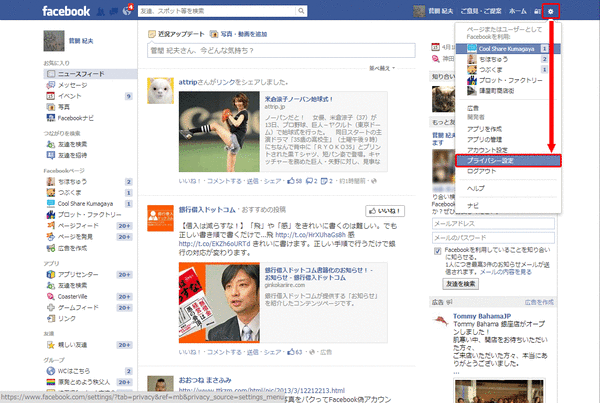Image resolution: width=600 pixels, height=403 pixels.
Task: Click 広告を作成 link in ads panel
Action: pyautogui.click(x=539, y=302)
